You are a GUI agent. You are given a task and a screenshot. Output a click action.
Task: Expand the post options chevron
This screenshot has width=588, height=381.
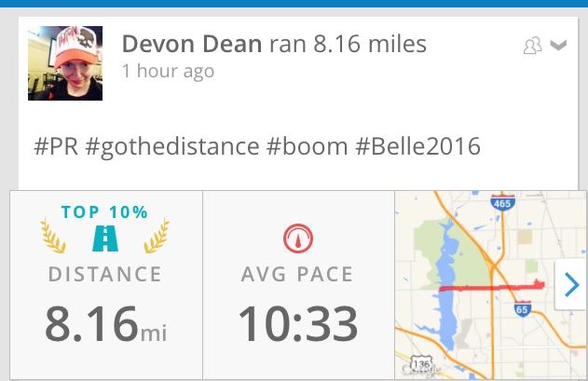pos(558,46)
